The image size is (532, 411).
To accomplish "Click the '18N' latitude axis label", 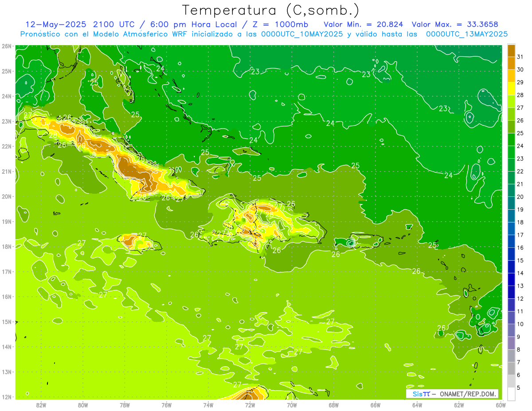I will pos(7,247).
